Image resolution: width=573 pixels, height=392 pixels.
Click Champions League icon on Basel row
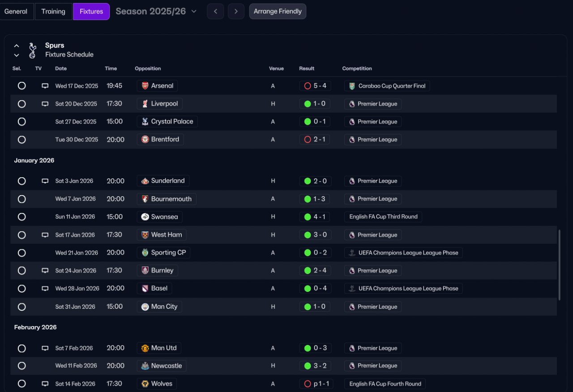352,289
